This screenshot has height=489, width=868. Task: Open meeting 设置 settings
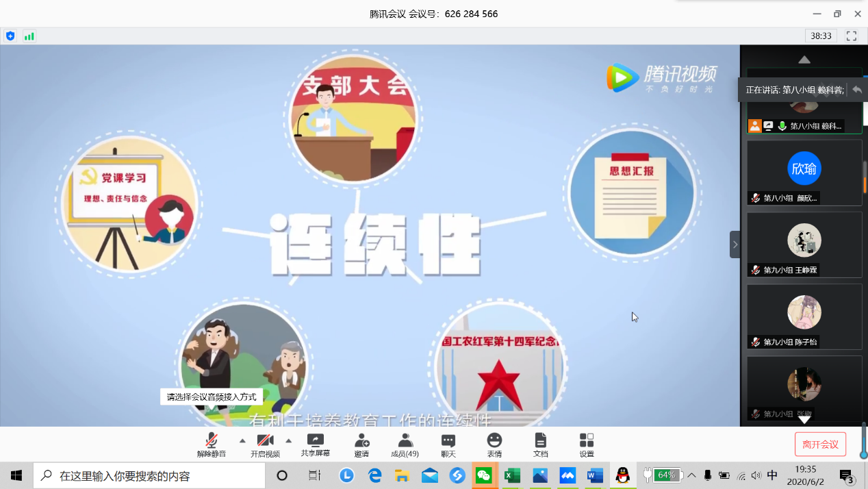click(587, 444)
